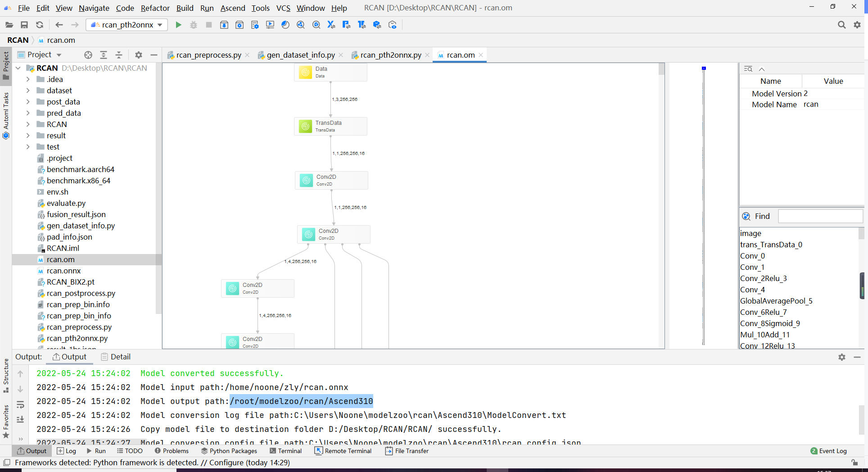Close the rcan.om editor tab
This screenshot has height=472, width=868.
pyautogui.click(x=481, y=55)
